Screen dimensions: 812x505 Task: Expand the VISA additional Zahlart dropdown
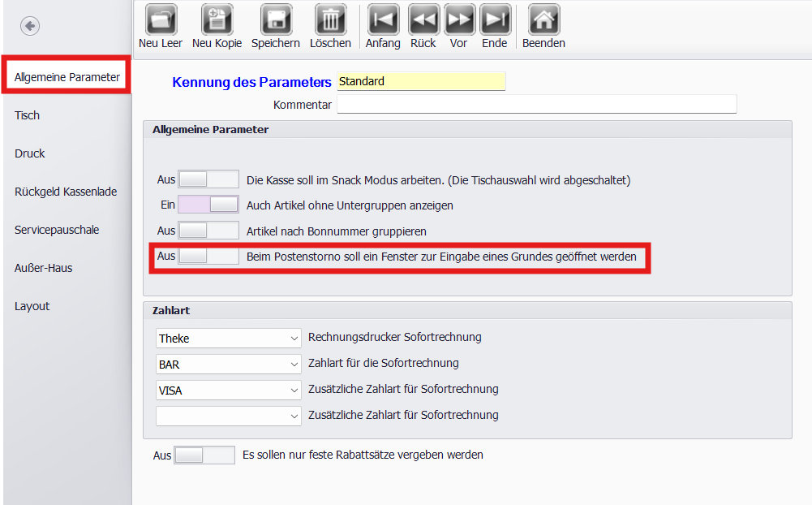pyautogui.click(x=229, y=391)
